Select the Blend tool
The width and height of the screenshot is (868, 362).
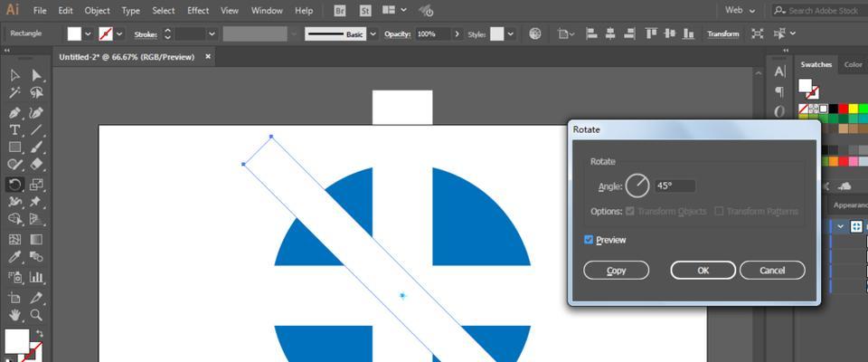pyautogui.click(x=36, y=257)
